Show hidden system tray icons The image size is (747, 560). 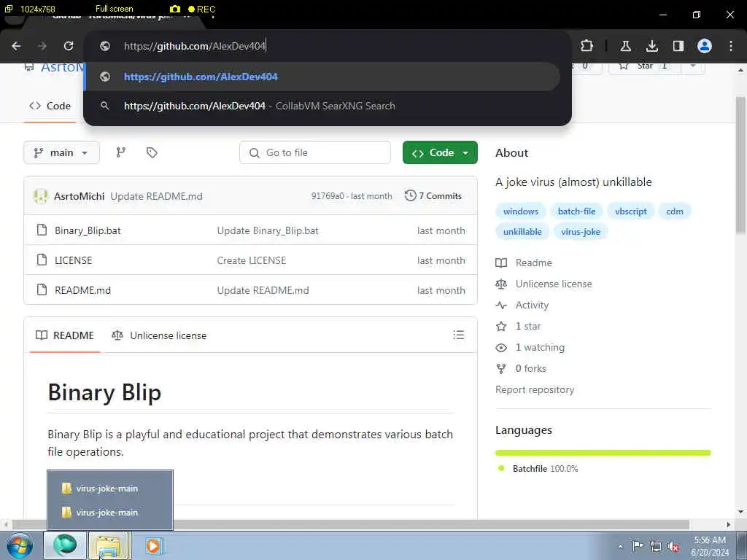coord(620,546)
